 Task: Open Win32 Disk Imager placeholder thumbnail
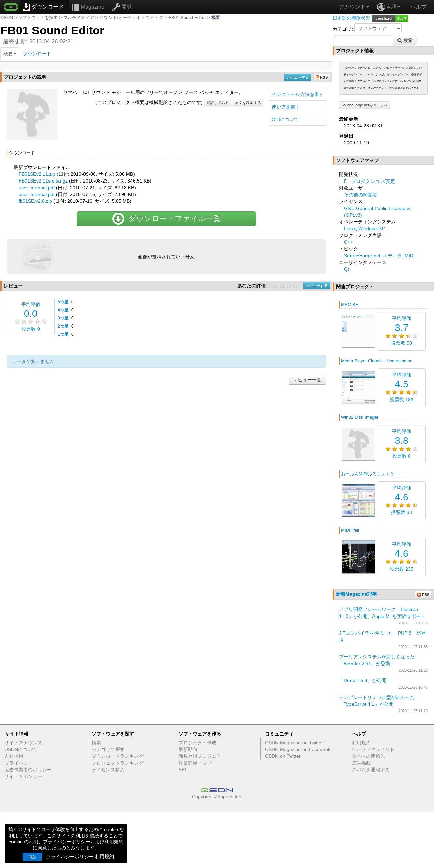[358, 444]
